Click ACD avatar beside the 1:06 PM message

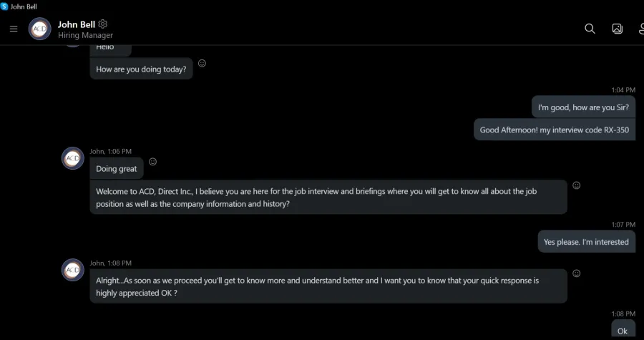[x=73, y=158]
